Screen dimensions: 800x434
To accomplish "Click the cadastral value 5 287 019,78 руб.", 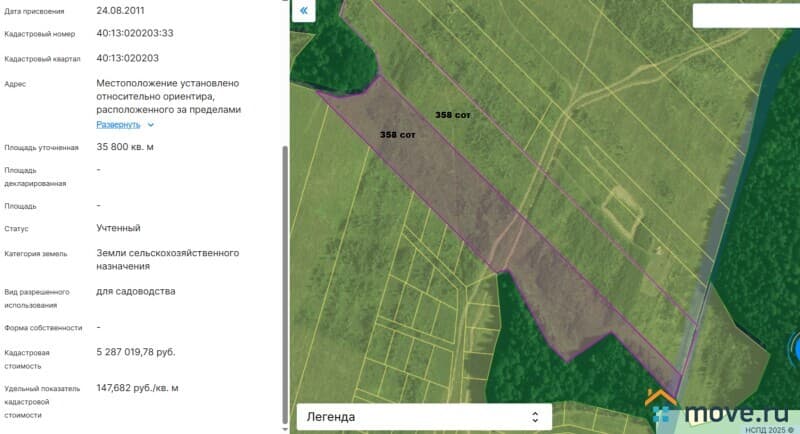I will (x=136, y=352).
